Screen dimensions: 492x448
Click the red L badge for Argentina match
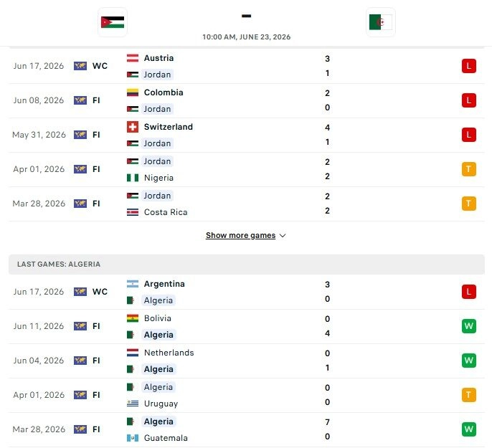pos(469,292)
